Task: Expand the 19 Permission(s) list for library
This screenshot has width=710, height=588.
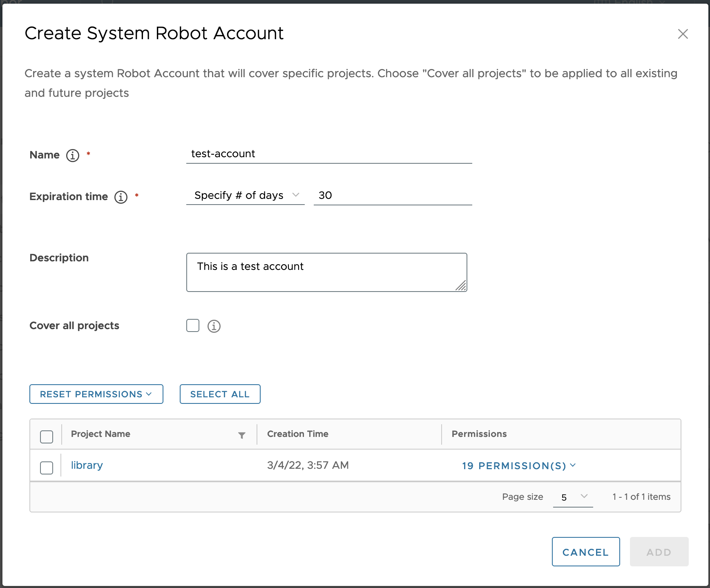Action: (519, 465)
